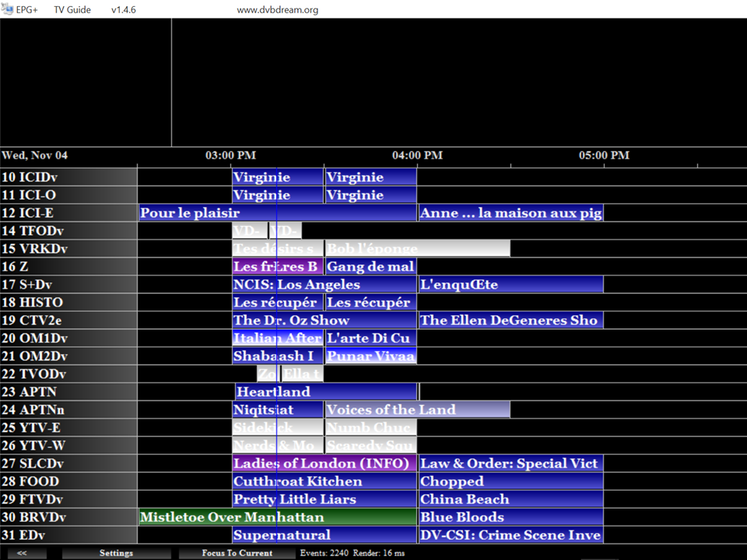Select the Chopped program on FOOD
This screenshot has width=747, height=560.
click(510, 481)
